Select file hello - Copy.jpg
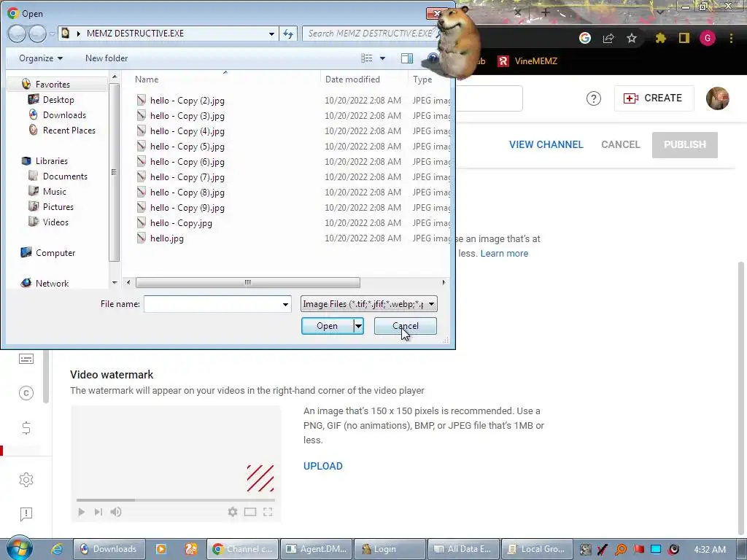 pos(181,223)
